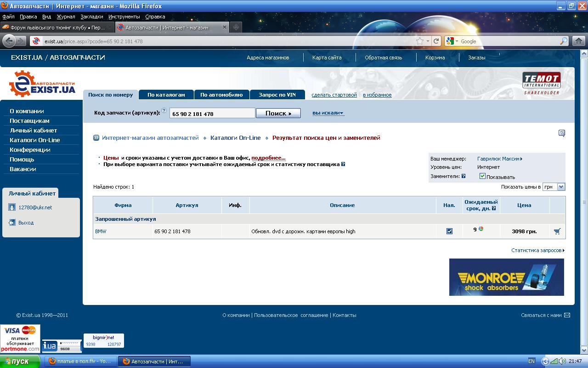Screen dimensions: 588x368
Task: Click the Выход logout arrow icon
Action: click(12, 223)
